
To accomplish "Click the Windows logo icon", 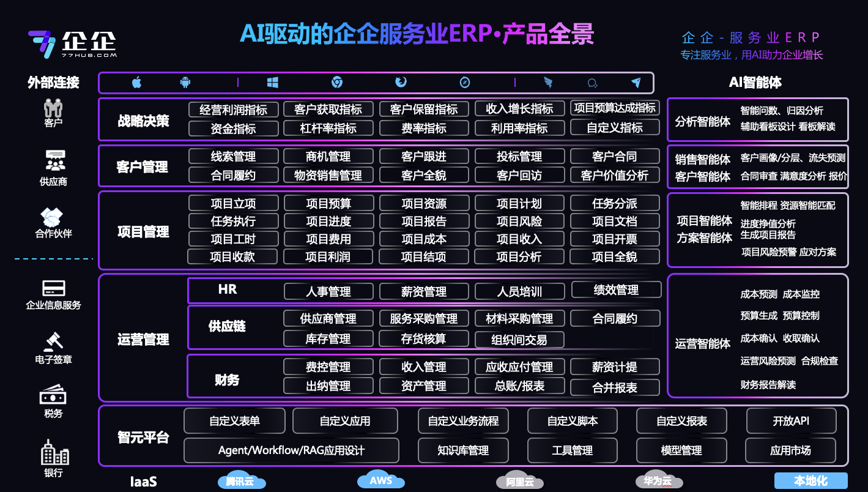I will pyautogui.click(x=273, y=83).
